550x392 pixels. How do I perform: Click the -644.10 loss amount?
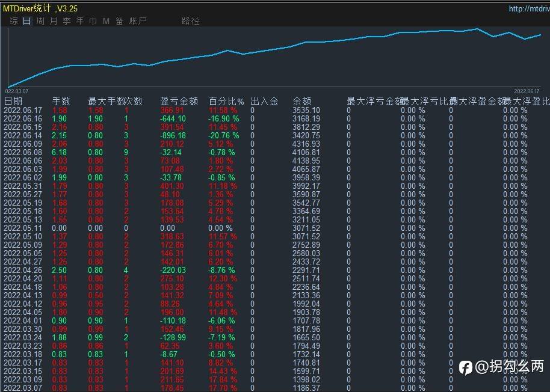point(173,119)
